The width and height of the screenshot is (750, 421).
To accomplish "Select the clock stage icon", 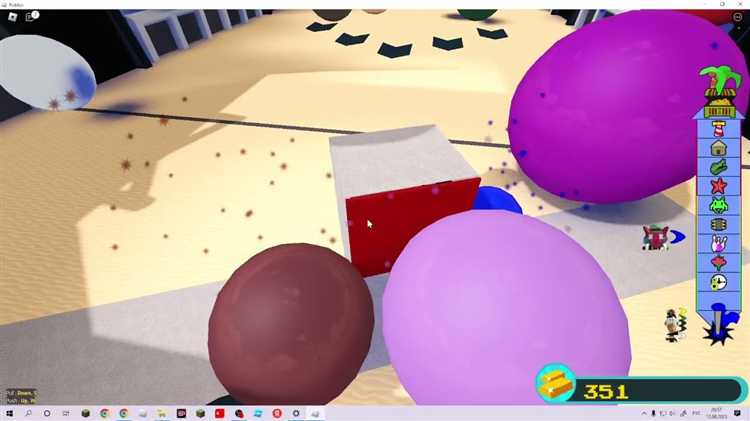I will click(x=718, y=282).
